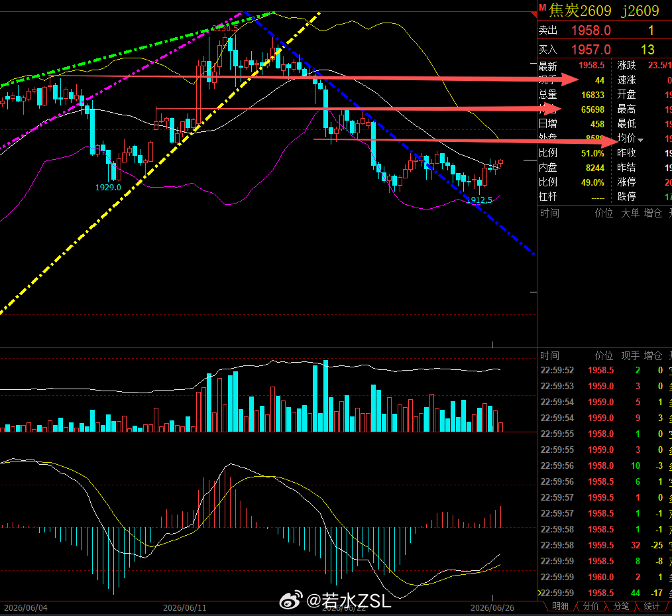The height and width of the screenshot is (616, 672).
Task: Click the 开盘 label
Action: [626, 94]
